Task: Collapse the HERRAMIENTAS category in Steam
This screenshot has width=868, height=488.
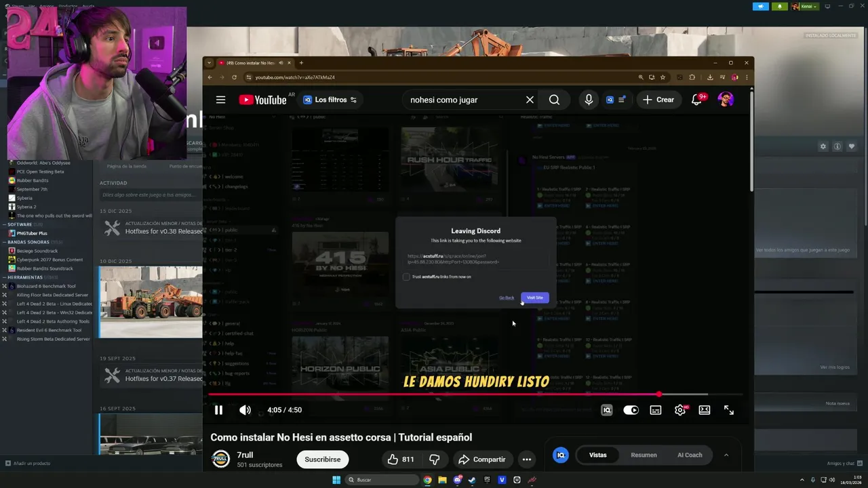Action: point(28,277)
